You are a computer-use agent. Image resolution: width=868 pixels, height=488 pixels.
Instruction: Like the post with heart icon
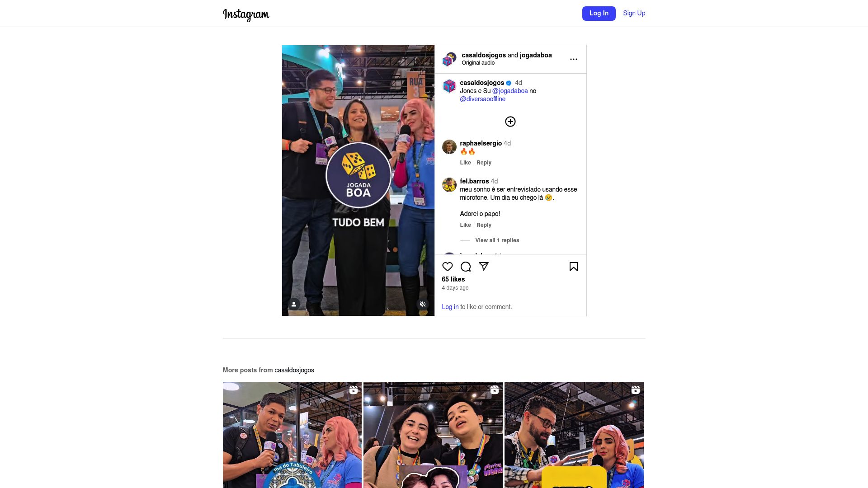447,267
